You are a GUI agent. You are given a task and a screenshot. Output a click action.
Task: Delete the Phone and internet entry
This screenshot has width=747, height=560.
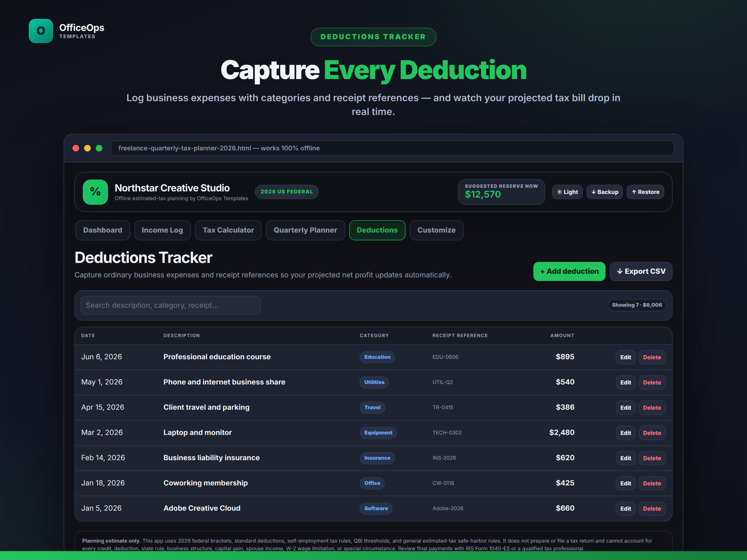tap(652, 382)
